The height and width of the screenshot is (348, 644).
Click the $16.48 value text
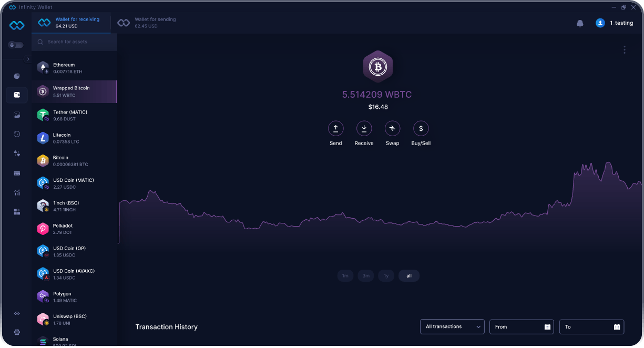pyautogui.click(x=378, y=107)
